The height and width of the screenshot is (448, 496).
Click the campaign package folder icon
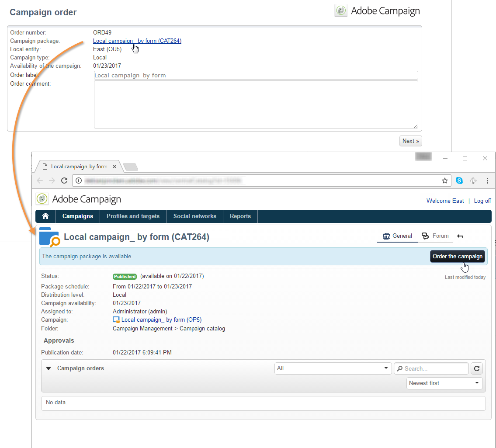(x=49, y=237)
